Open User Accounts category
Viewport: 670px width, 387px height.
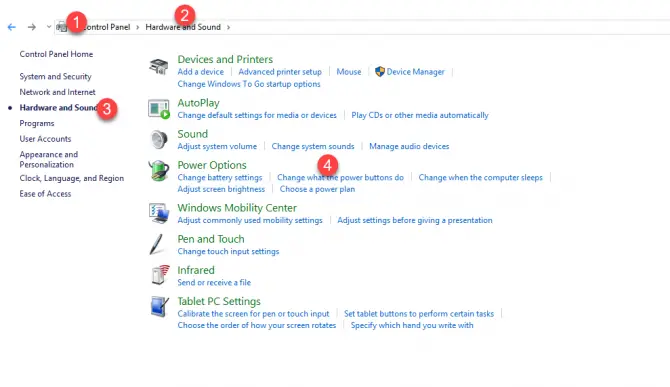tap(45, 139)
